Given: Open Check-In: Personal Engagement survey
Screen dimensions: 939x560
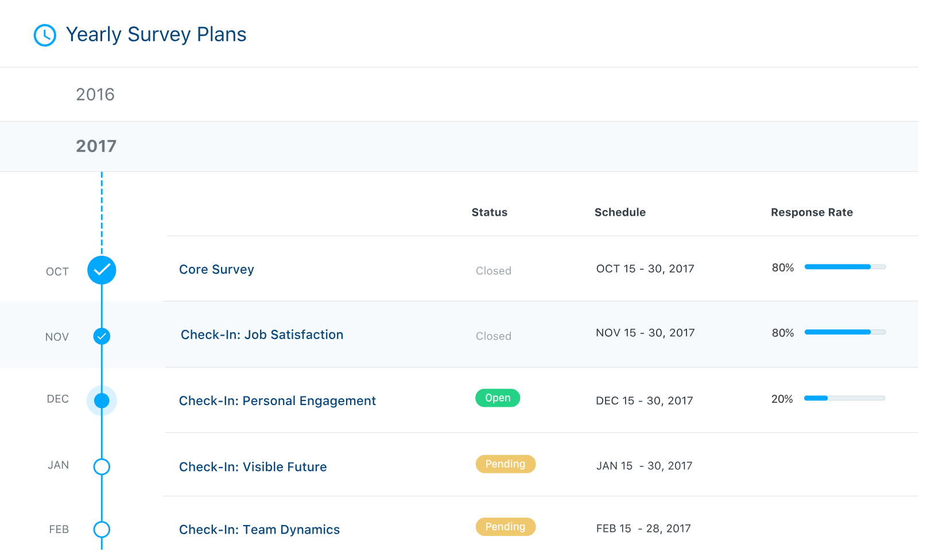Looking at the screenshot, I should [277, 400].
